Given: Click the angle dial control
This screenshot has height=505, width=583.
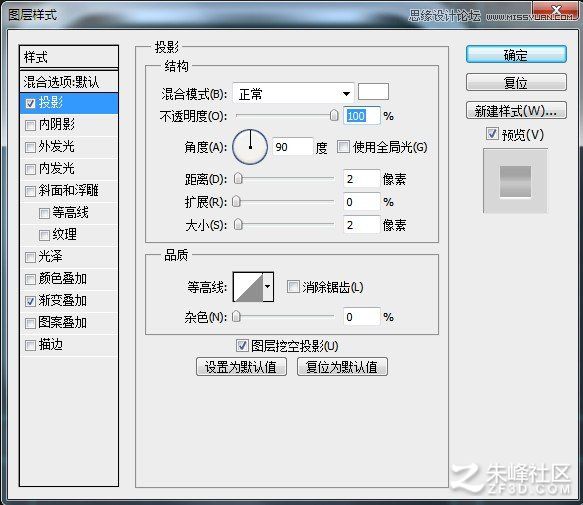Looking at the screenshot, I should tap(250, 147).
